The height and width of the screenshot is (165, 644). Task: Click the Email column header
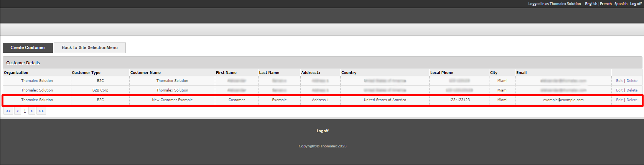(521, 72)
